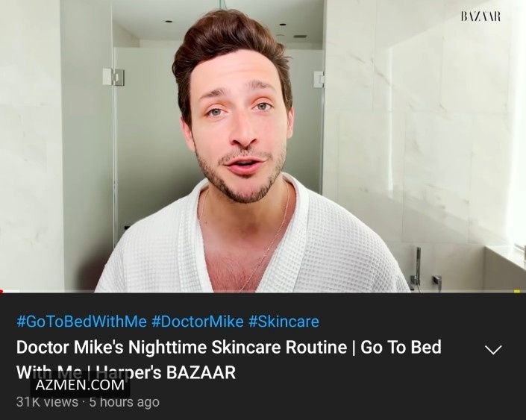
Task: Click the 31K views count
Action: click(x=47, y=402)
